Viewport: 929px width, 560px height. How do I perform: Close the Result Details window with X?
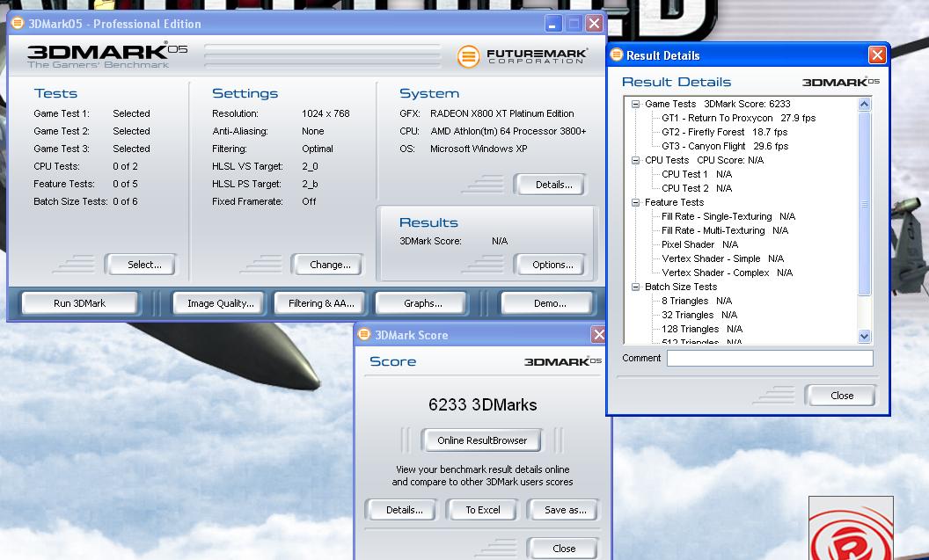[877, 55]
